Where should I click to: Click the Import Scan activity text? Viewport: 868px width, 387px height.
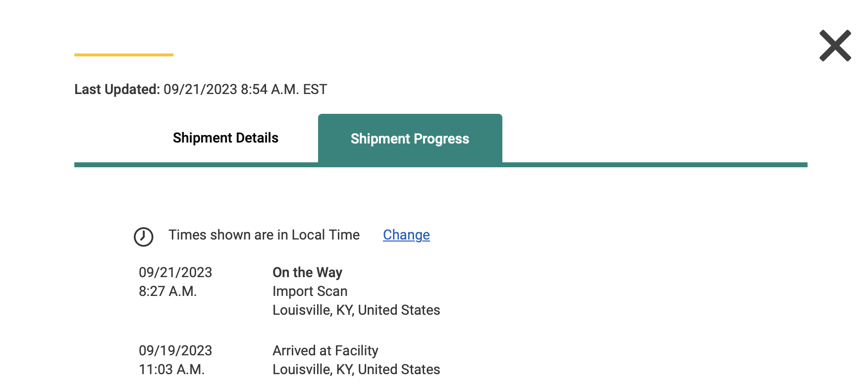pyautogui.click(x=310, y=291)
